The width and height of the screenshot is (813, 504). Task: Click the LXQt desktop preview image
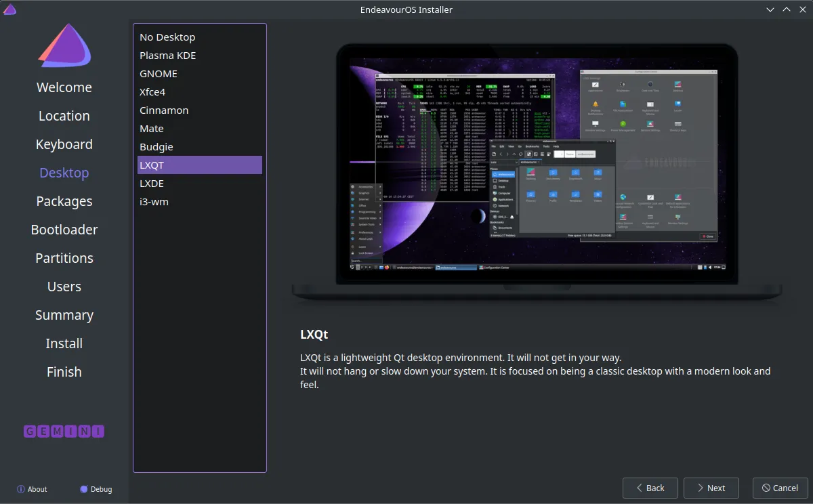click(x=537, y=172)
